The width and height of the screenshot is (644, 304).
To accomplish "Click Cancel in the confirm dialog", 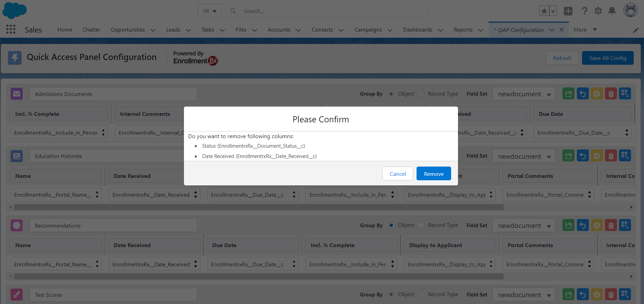I will pos(397,174).
